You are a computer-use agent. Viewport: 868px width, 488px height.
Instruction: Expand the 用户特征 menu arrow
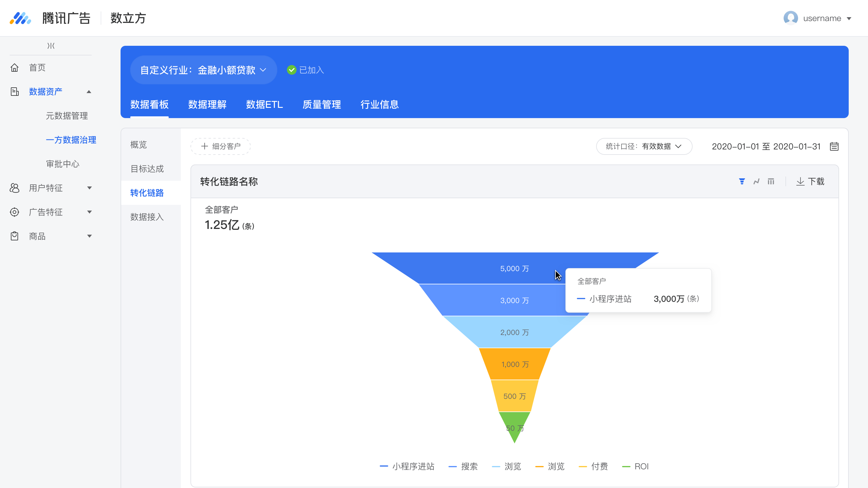(89, 188)
